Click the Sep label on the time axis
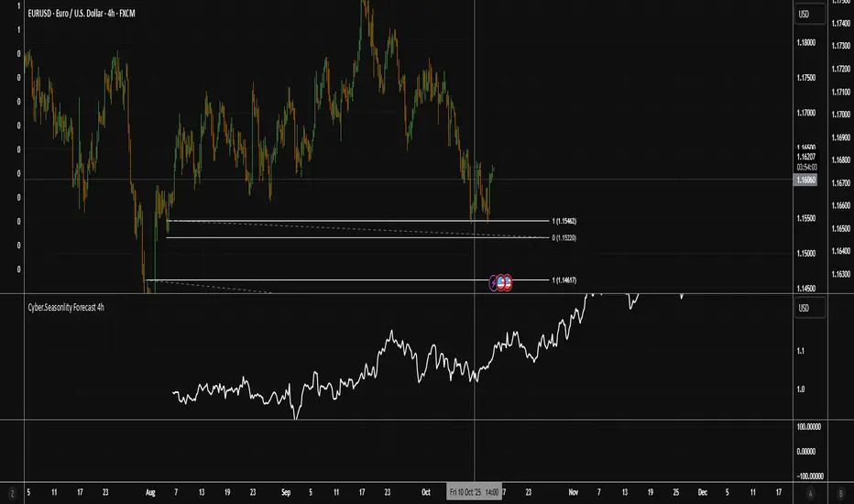This screenshot has width=854, height=504. click(286, 493)
